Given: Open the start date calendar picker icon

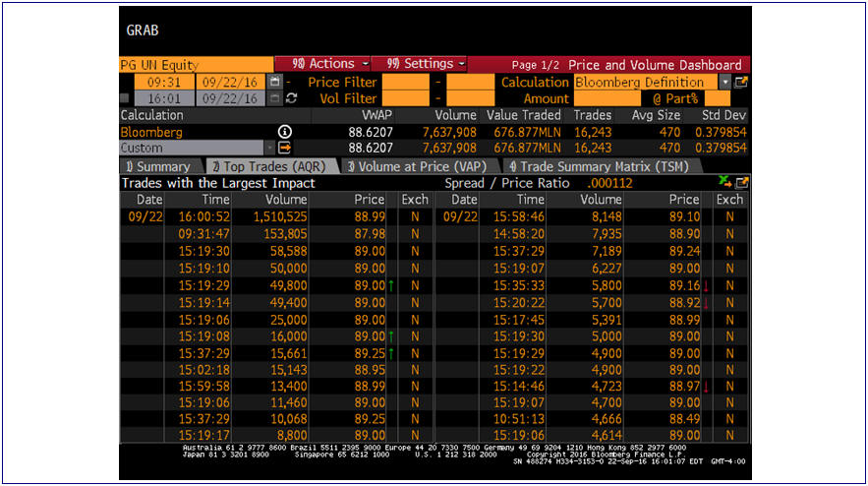Looking at the screenshot, I should tap(275, 83).
